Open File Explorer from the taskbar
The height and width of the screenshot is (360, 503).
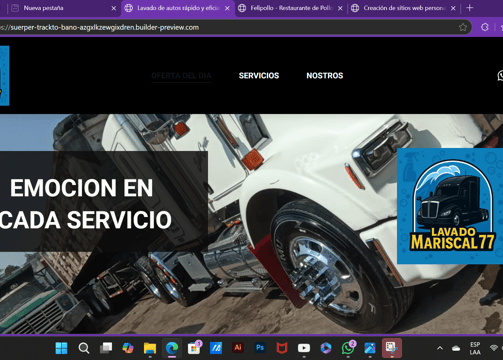click(x=150, y=348)
